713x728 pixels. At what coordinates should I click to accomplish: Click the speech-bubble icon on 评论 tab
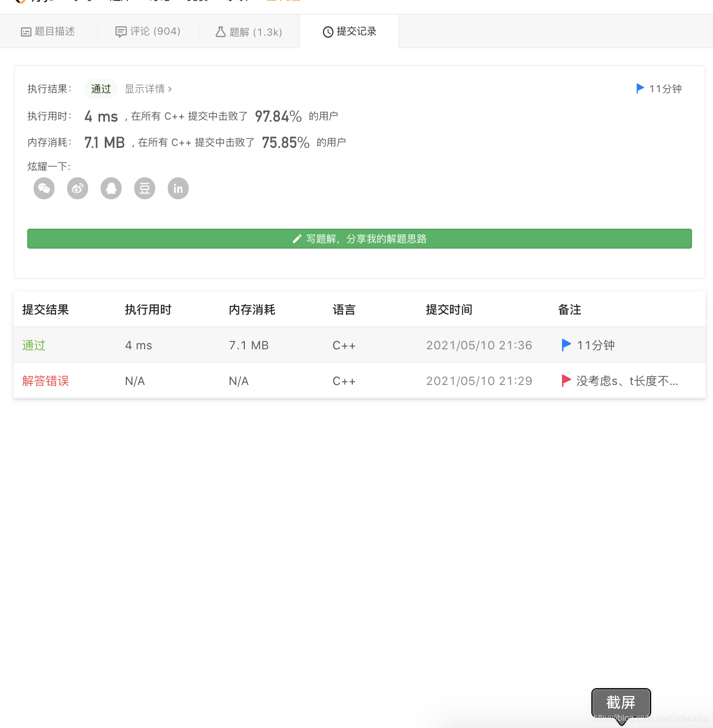(x=121, y=31)
